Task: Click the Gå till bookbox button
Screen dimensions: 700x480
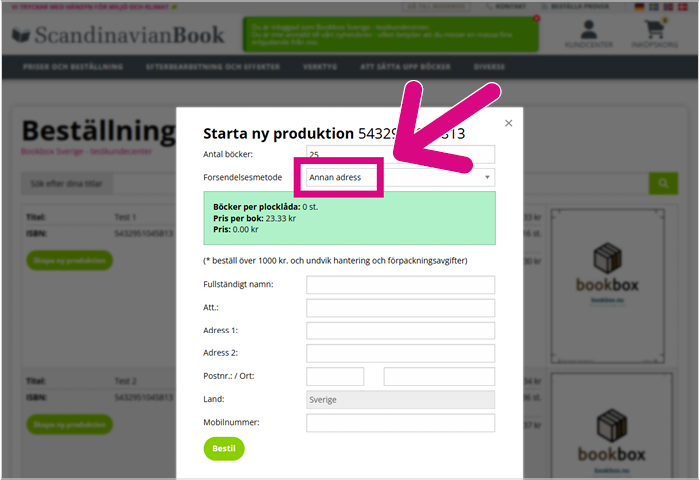Action: [436, 7]
